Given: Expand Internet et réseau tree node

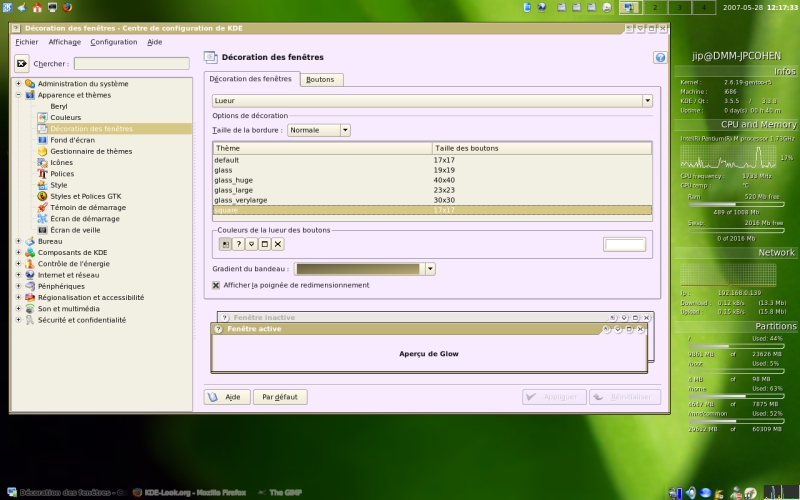Looking at the screenshot, I should tap(18, 274).
